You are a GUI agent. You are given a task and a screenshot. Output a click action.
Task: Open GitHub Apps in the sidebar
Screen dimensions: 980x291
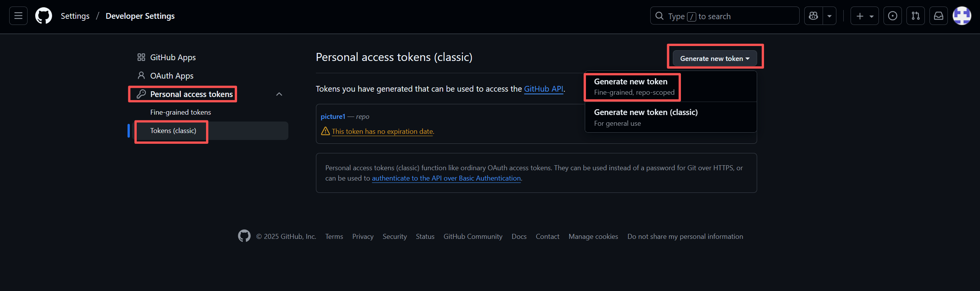[x=173, y=58]
